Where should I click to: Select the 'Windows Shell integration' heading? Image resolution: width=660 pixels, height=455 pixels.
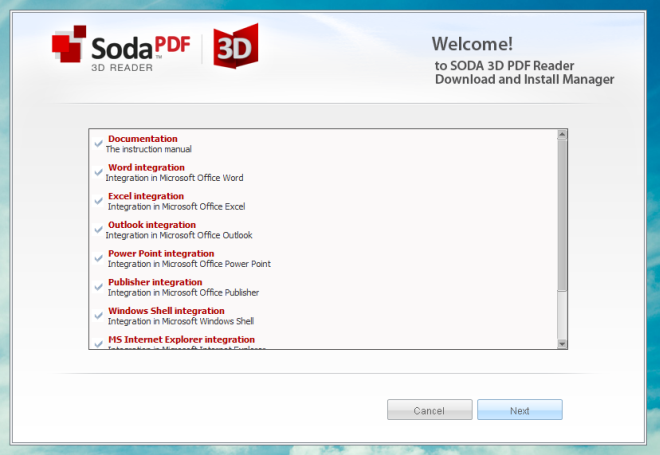[x=166, y=311]
